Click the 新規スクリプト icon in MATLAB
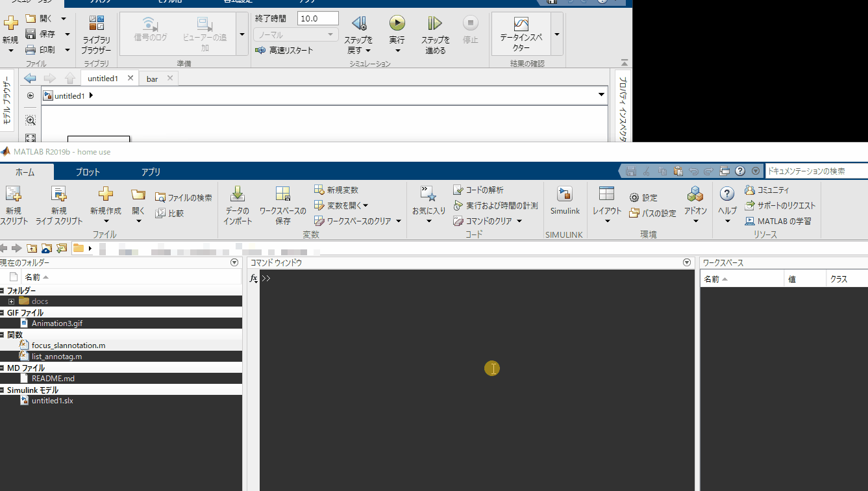868x491 pixels. pyautogui.click(x=13, y=193)
